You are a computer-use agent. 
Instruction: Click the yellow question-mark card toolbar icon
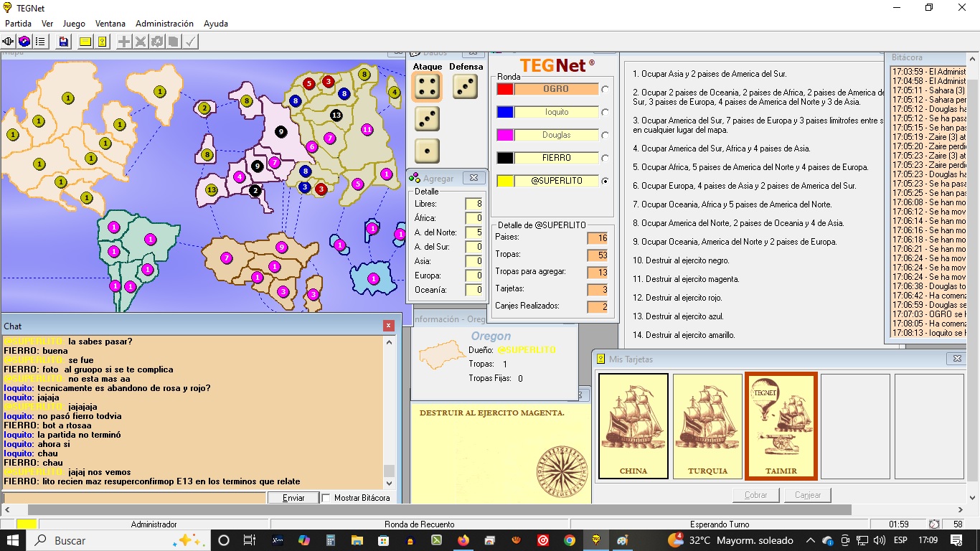coord(103,42)
